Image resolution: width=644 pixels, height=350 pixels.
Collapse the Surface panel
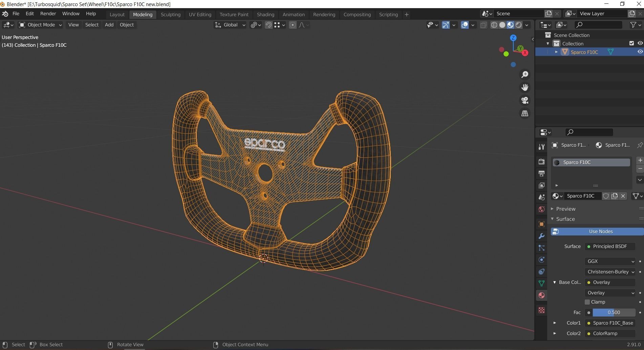[x=552, y=219]
